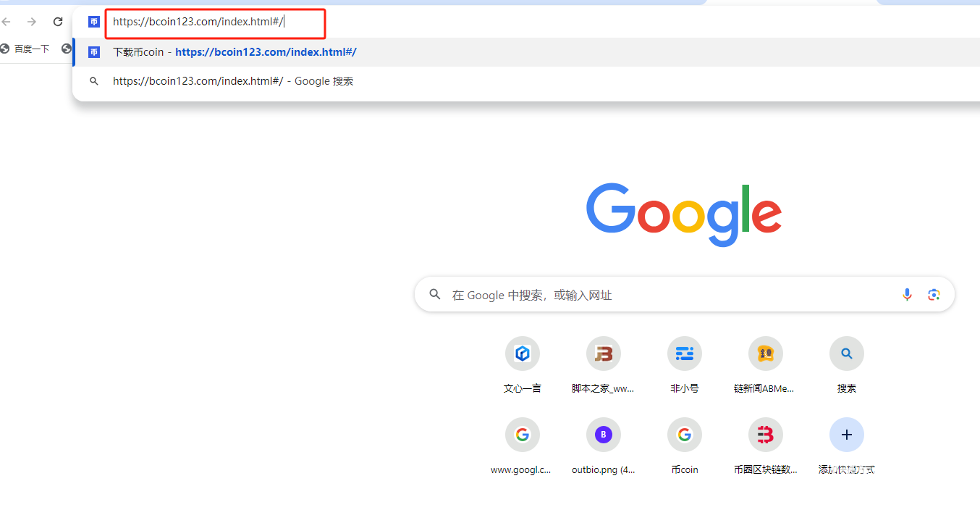This screenshot has height=523, width=980.
Task: Open the www.googl.c... shortcut tile
Action: 522,435
